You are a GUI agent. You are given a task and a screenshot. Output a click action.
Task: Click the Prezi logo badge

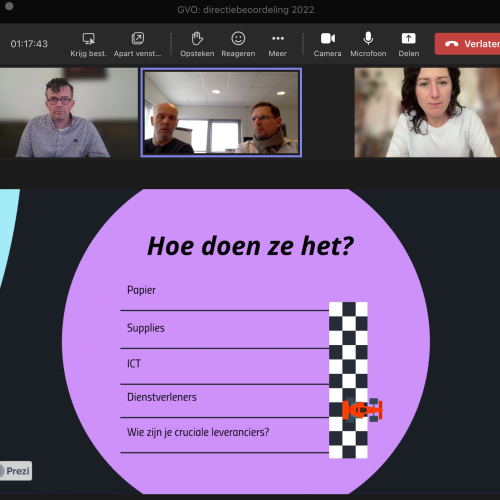coord(15,471)
